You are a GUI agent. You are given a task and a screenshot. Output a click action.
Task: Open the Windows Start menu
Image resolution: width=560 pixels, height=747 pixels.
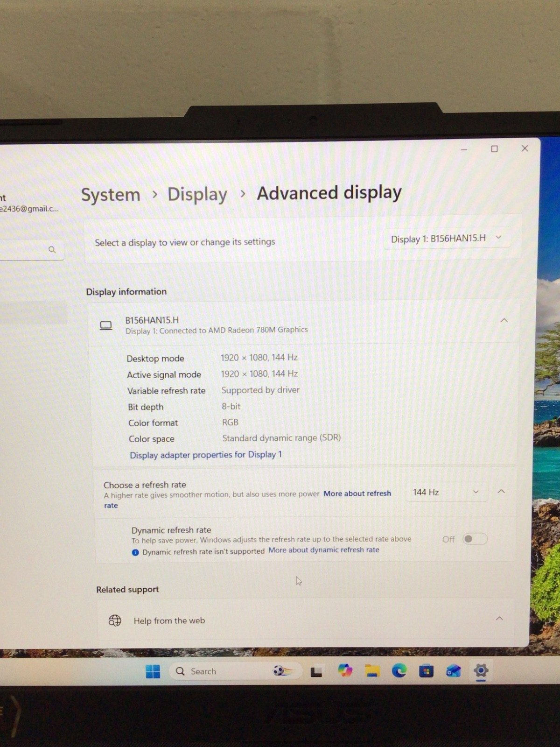pos(153,671)
